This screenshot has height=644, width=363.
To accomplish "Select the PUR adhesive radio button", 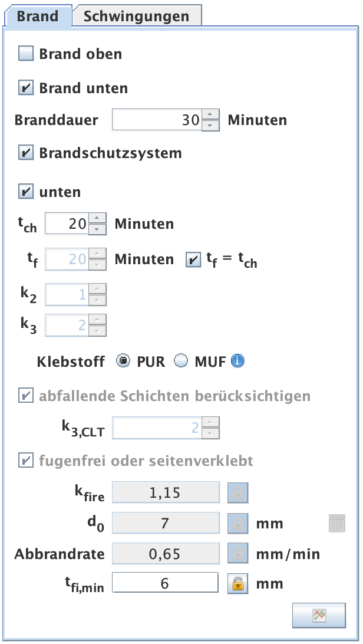I will point(123,362).
